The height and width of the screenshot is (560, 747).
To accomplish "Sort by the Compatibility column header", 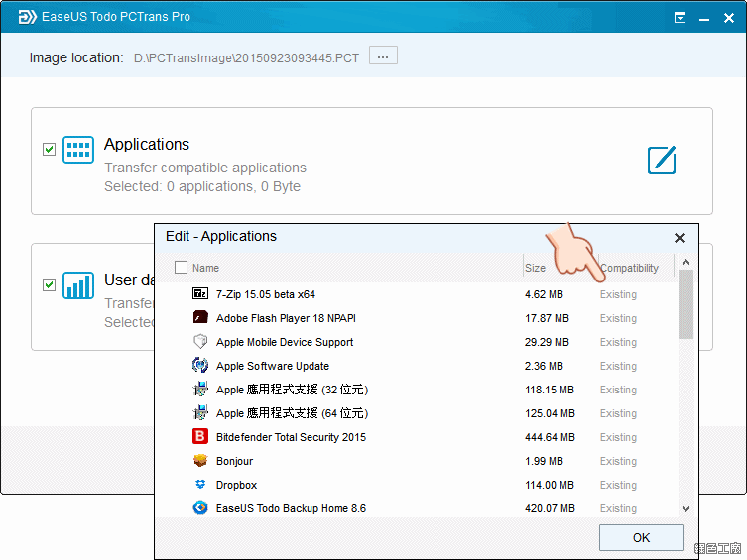I will coord(629,268).
